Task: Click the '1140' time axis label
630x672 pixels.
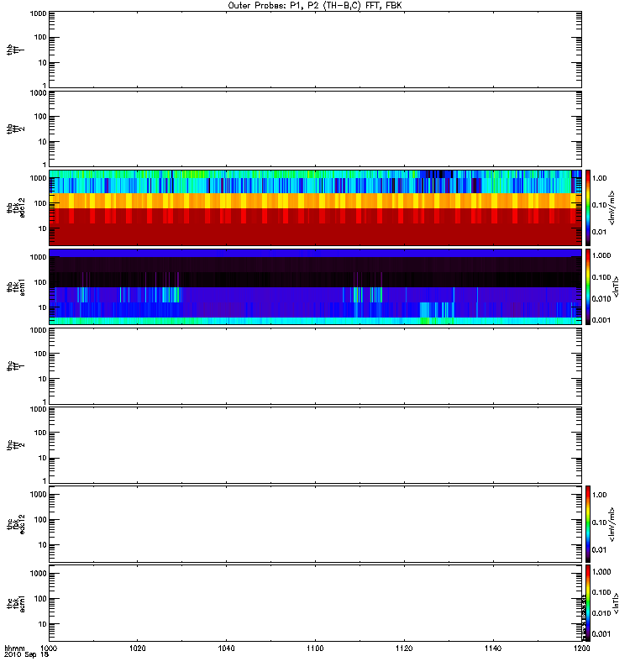Action: pyautogui.click(x=493, y=648)
